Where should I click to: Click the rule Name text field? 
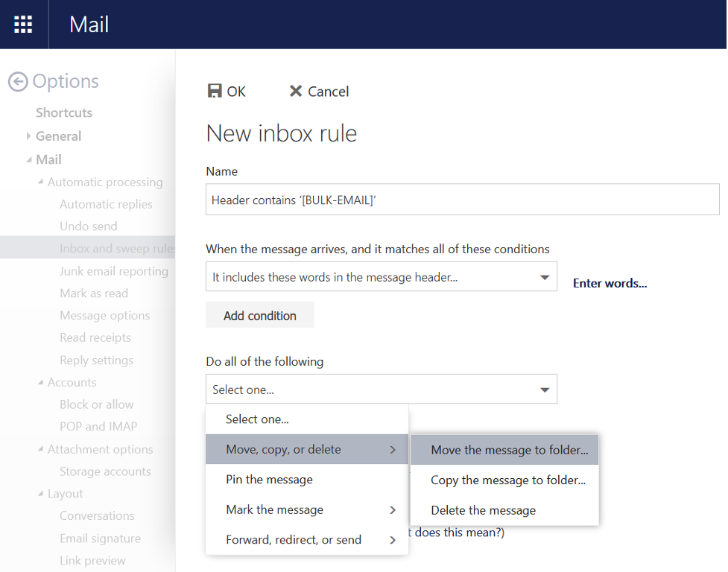pyautogui.click(x=462, y=200)
